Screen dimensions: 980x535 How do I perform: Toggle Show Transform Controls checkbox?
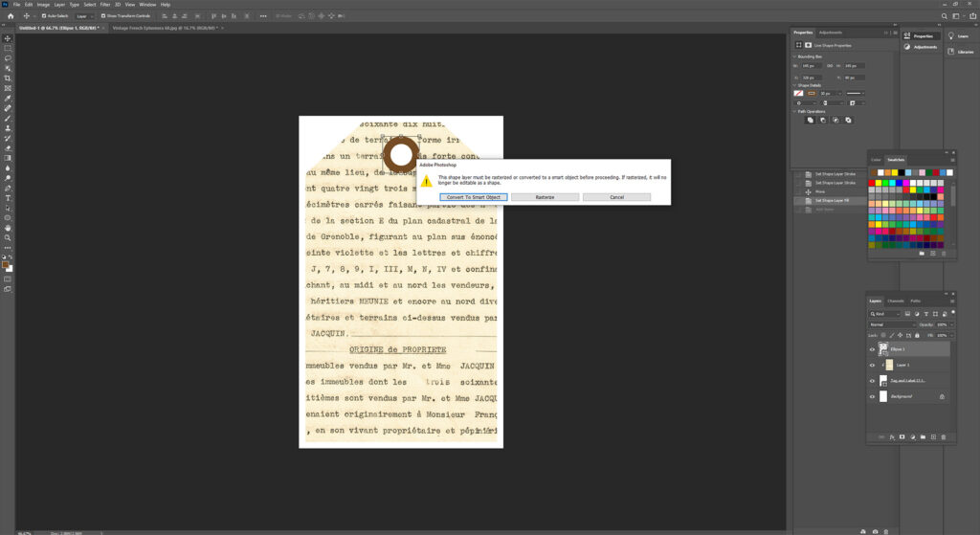104,16
